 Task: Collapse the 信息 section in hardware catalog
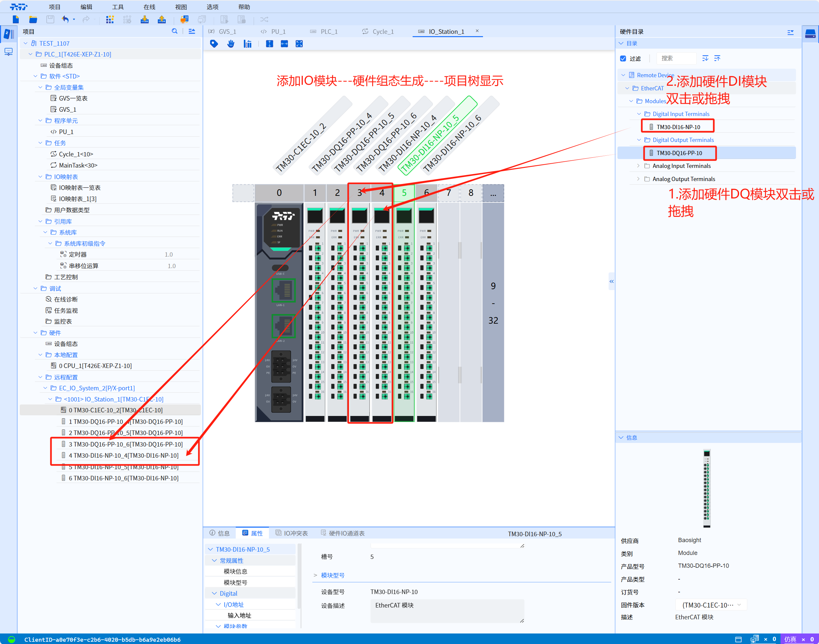[621, 437]
